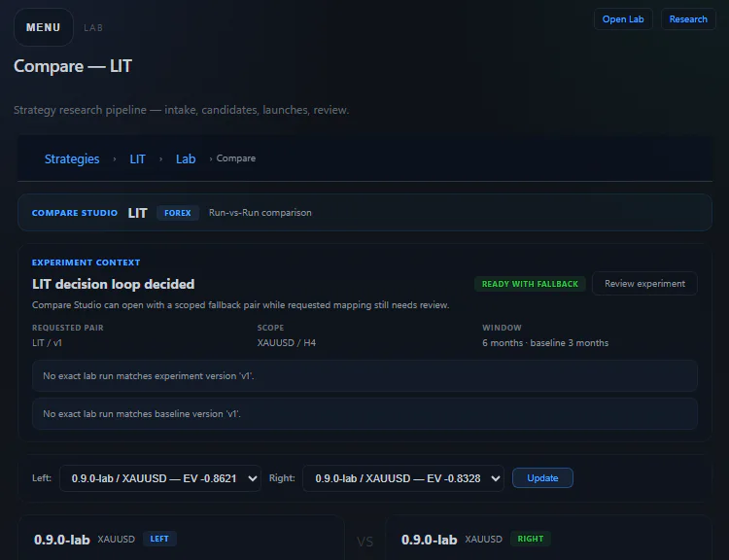
Task: Click the baseline version 'v1' notice
Action: click(x=364, y=413)
